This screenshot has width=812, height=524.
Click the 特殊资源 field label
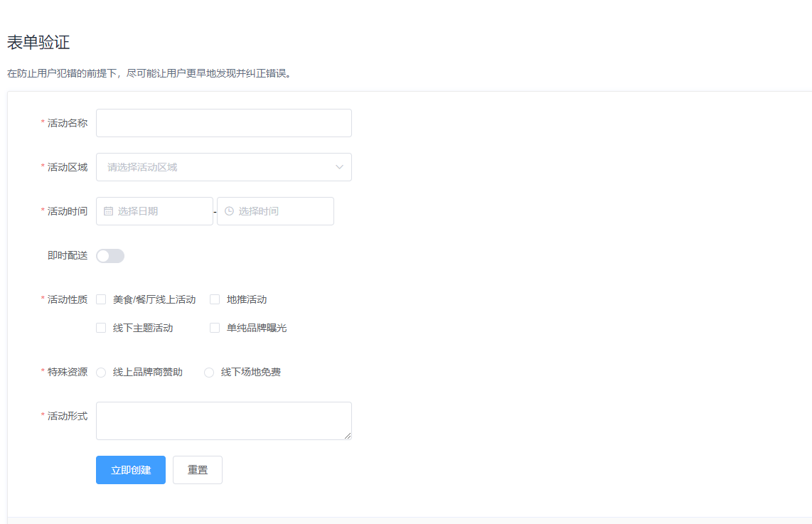(66, 372)
